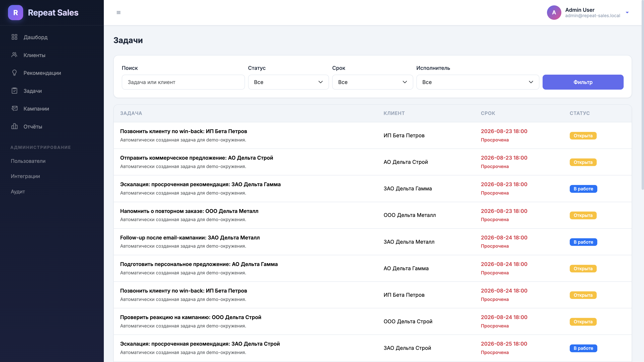Click client cell ЗАО Дельта Строй
The image size is (644, 362).
click(407, 348)
